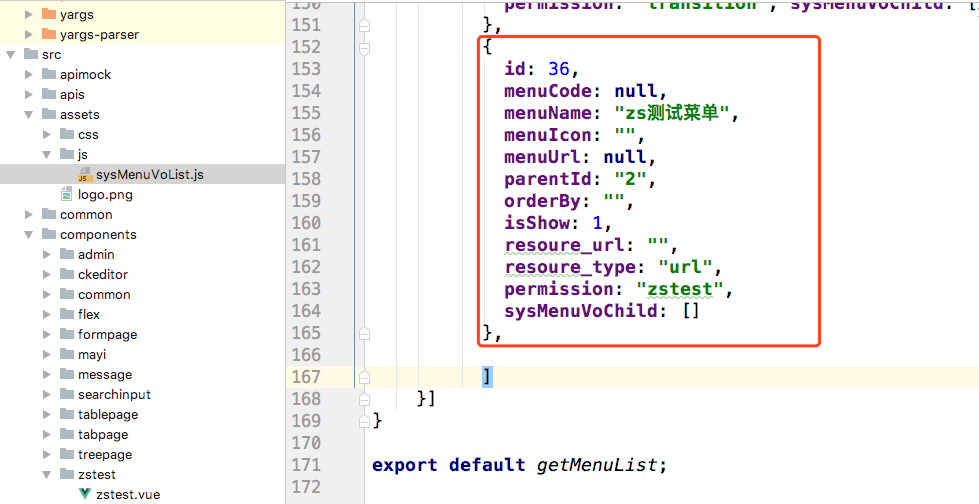
Task: Click the id value 36
Action: [x=559, y=69]
